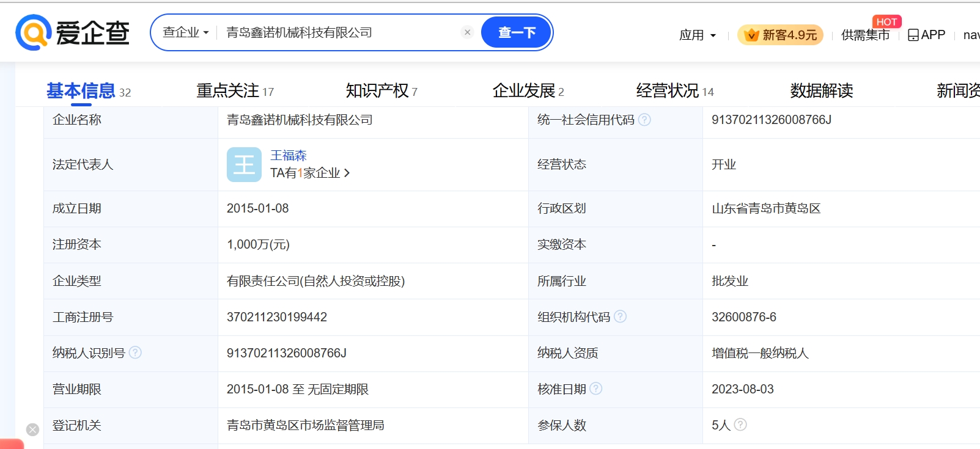
Task: Select registered capital 1,000万(元)
Action: [258, 244]
